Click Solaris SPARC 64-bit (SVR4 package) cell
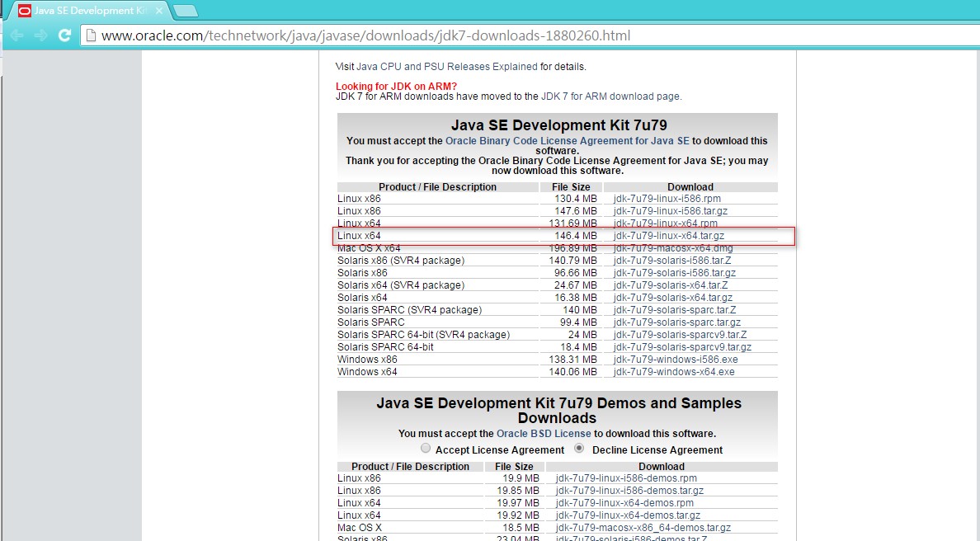This screenshot has height=541, width=980. [x=437, y=335]
